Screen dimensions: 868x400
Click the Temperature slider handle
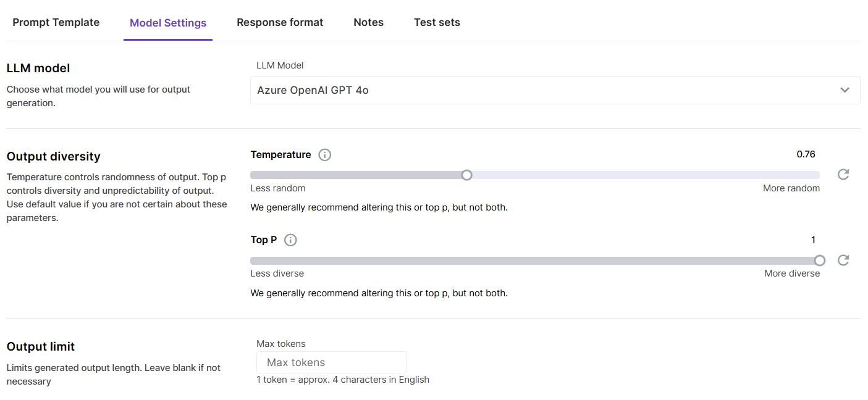(x=467, y=175)
